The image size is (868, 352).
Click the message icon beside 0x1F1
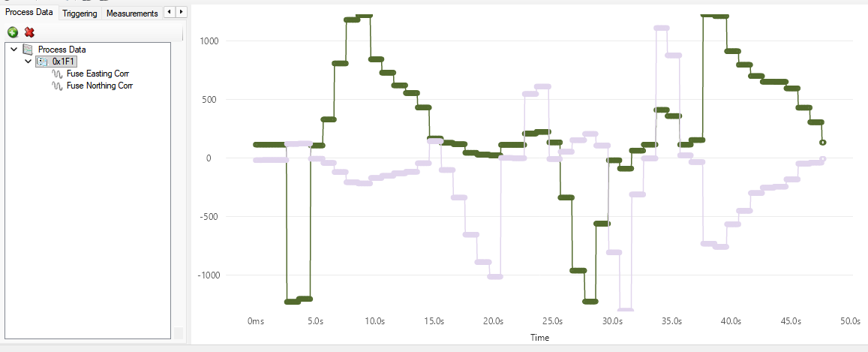coord(42,62)
